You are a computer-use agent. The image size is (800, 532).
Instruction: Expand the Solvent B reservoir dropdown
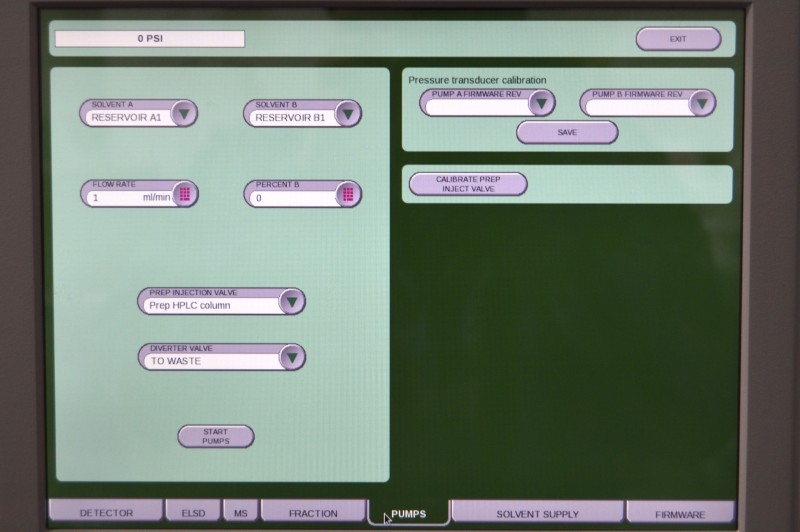pos(347,114)
